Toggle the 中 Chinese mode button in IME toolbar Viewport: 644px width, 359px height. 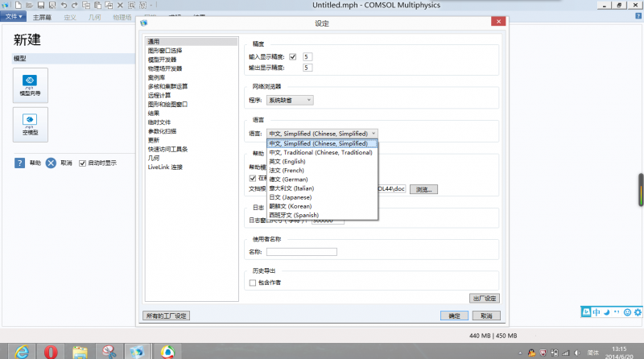pyautogui.click(x=597, y=312)
